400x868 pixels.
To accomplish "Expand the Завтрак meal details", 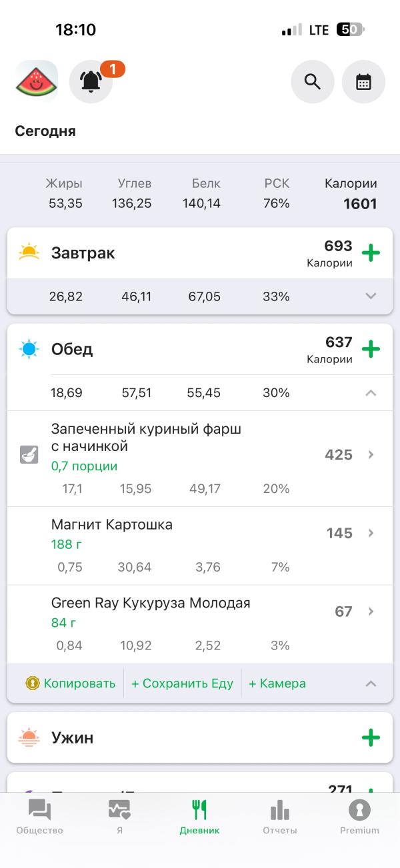I will pos(371,296).
